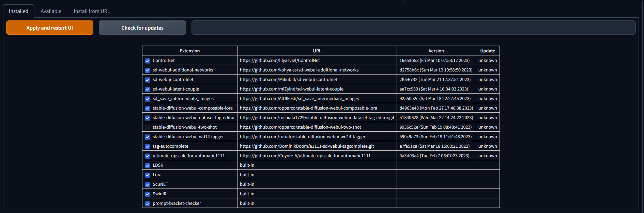Open the Install from URL tab
Viewport: 644px width, 213px height.
92,11
